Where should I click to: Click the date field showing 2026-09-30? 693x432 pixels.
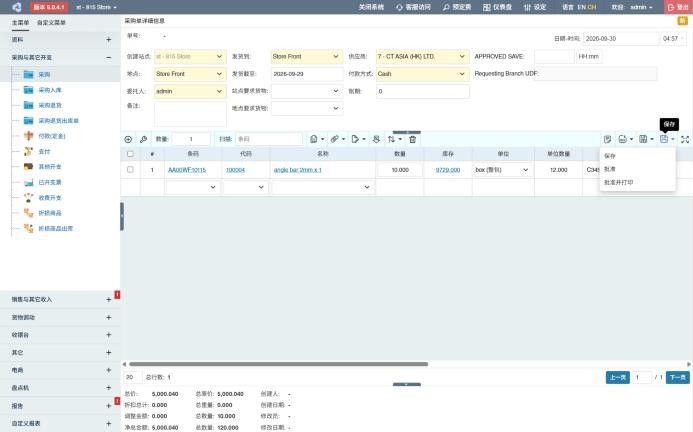[x=621, y=38]
